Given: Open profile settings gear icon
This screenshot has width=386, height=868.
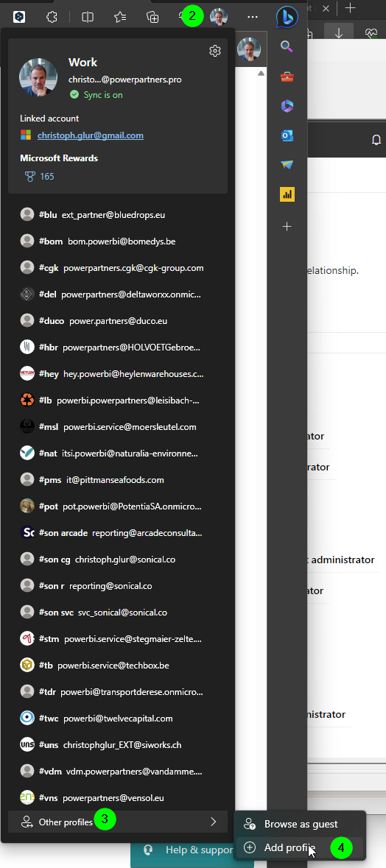Looking at the screenshot, I should [215, 51].
